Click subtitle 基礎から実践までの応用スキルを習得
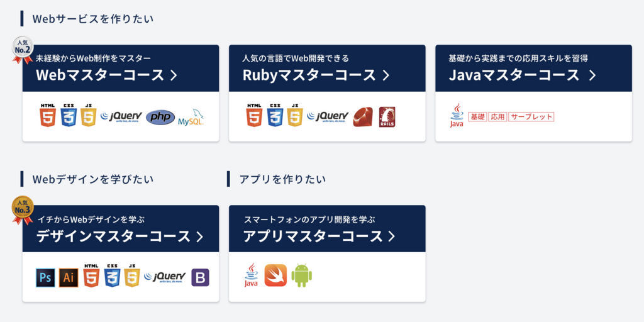Screen dimensions: 644x322 coord(518,58)
